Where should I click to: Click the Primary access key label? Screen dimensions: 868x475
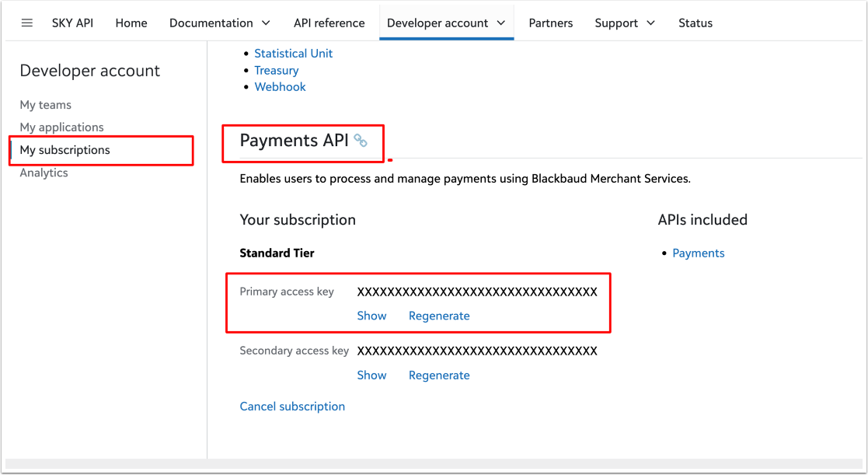pyautogui.click(x=287, y=292)
